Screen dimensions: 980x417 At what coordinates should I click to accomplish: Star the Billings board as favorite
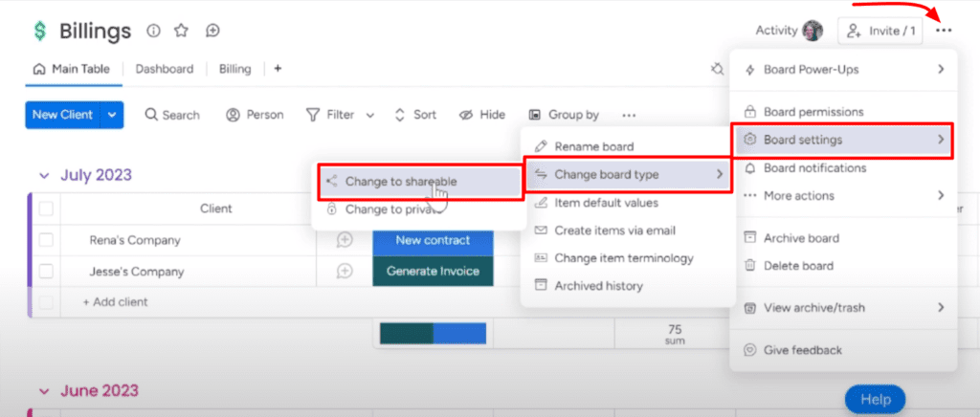coord(181,31)
